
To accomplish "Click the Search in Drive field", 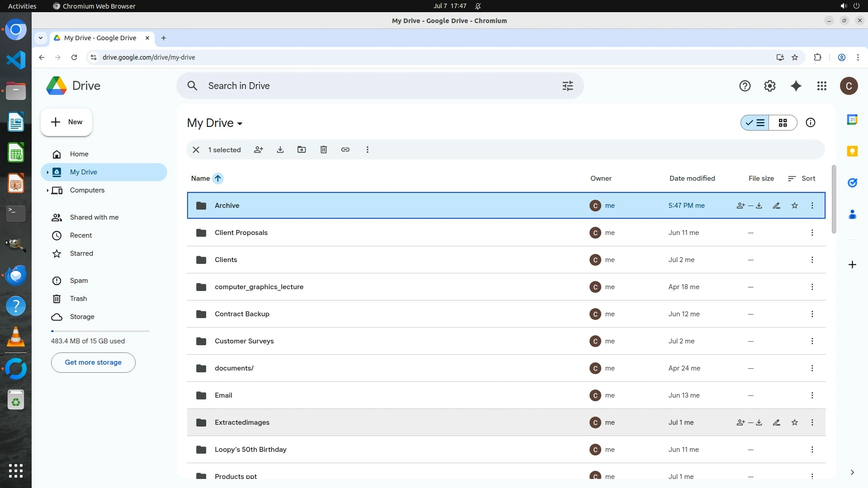I will [x=371, y=86].
